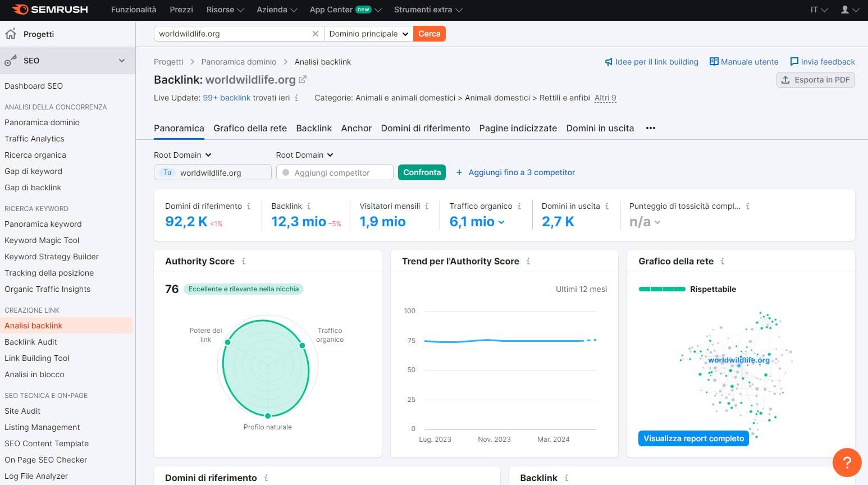Open the three-dots more tabs menu
The height and width of the screenshot is (485, 868).
[651, 128]
